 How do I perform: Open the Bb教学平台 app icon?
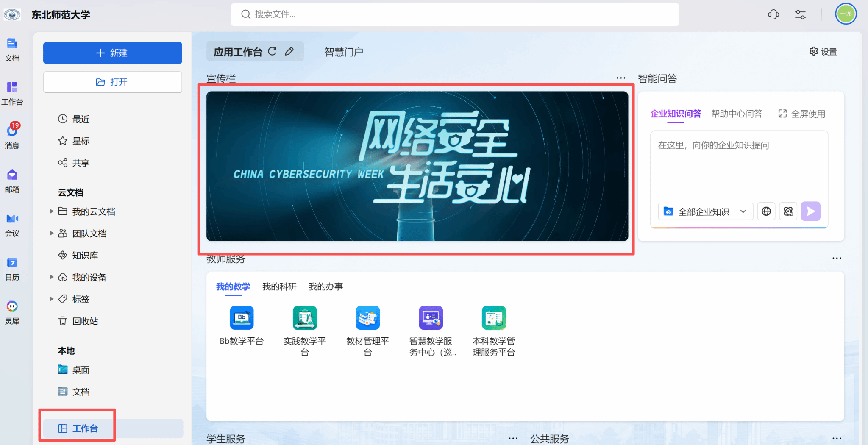point(242,317)
